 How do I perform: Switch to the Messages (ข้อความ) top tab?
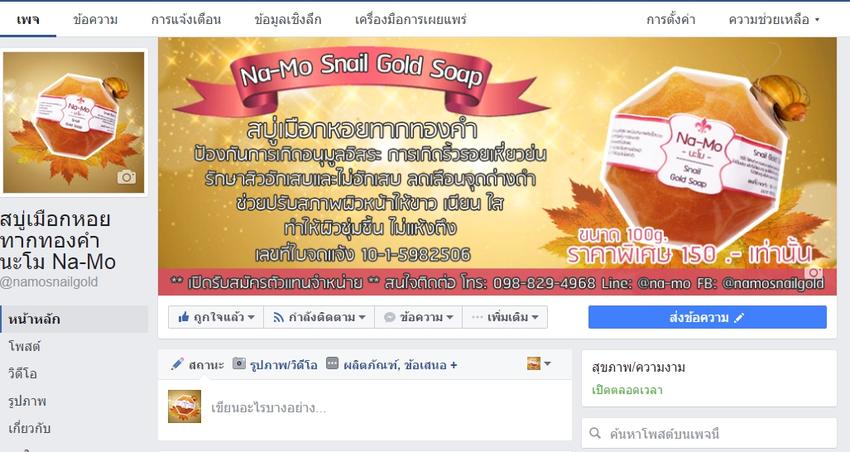click(x=95, y=20)
